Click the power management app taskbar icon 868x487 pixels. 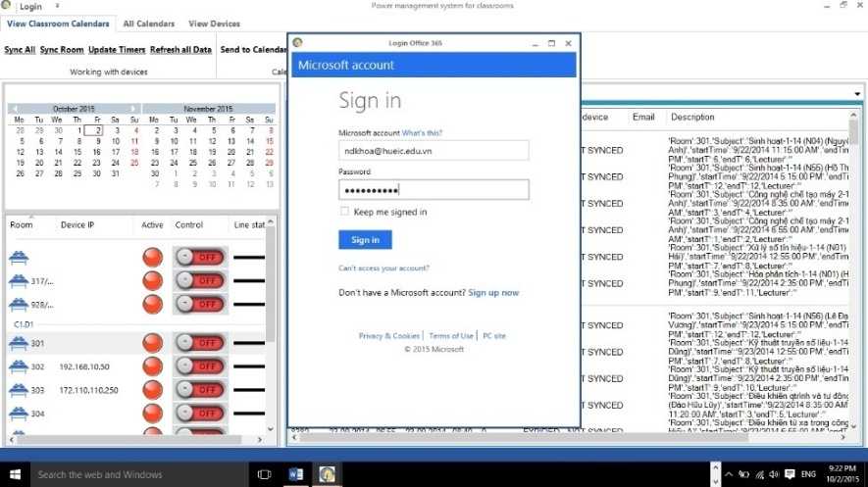(328, 474)
